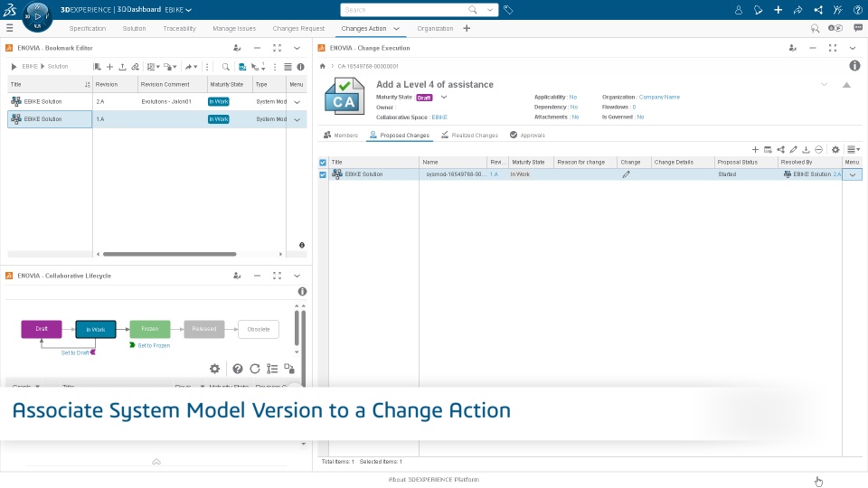This screenshot has height=488, width=868.
Task: Open Change Execution information icon
Action: [x=854, y=66]
